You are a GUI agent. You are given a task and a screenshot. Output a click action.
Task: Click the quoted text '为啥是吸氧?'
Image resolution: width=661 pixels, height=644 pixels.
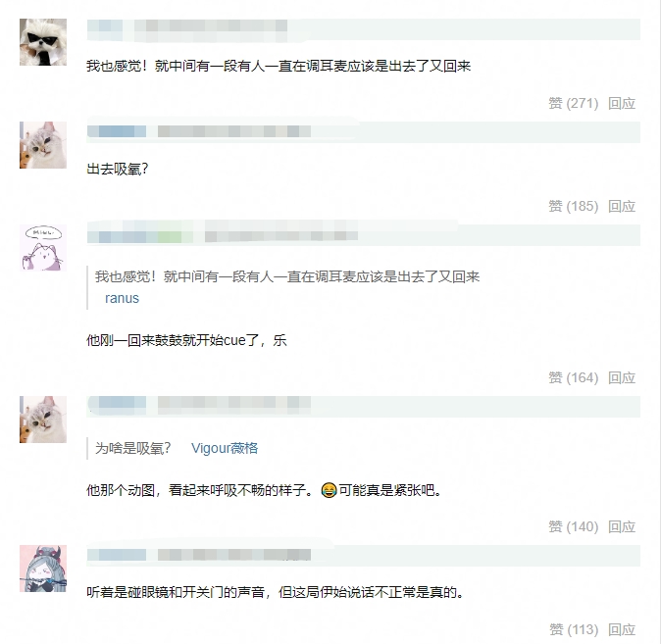tap(132, 448)
